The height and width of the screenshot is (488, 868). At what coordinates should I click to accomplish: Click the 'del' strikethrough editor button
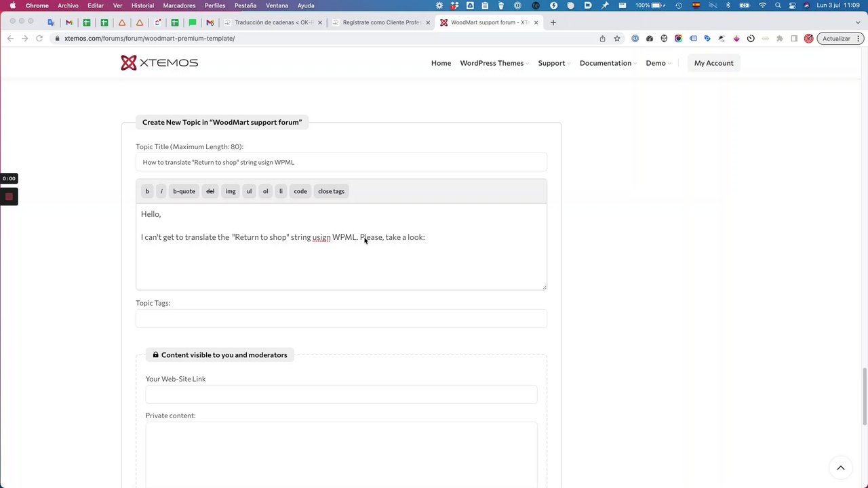point(210,191)
